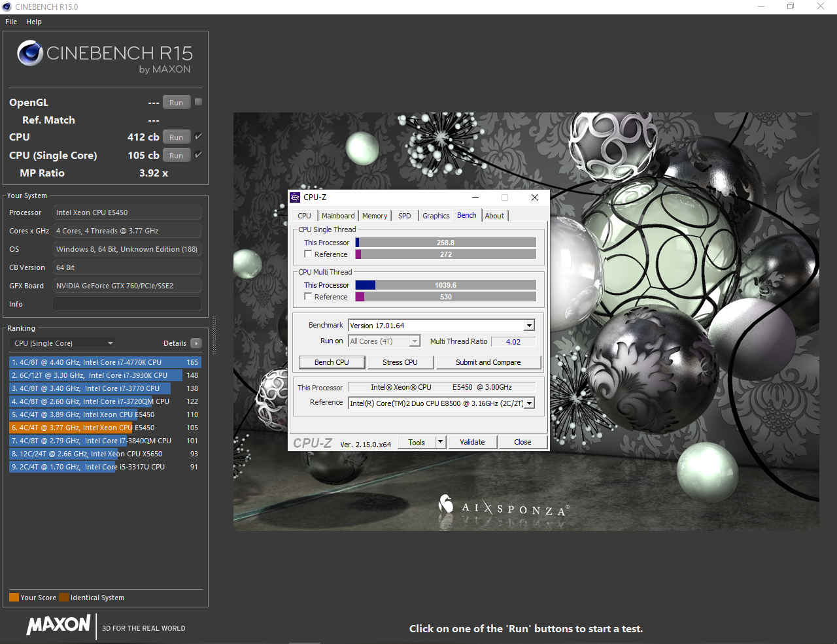Run the CPU multi-core test
This screenshot has width=837, height=644.
(x=177, y=137)
